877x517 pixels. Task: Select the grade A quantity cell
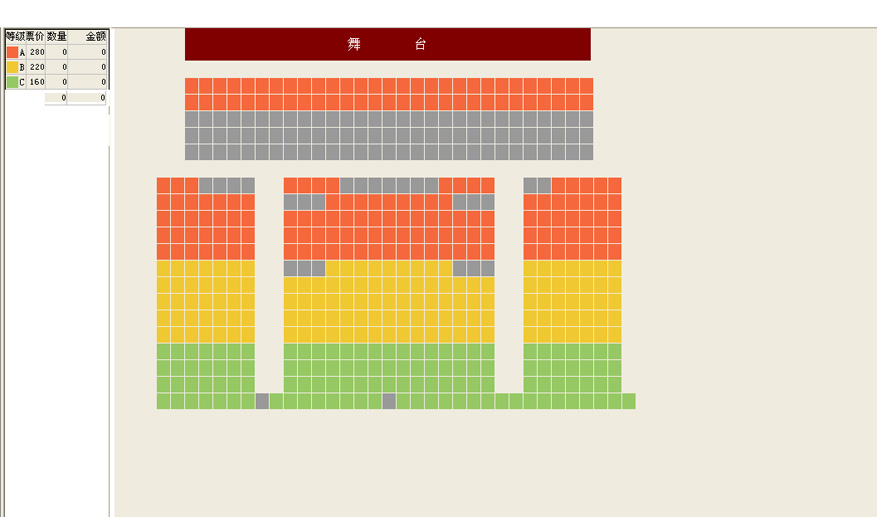click(x=56, y=52)
